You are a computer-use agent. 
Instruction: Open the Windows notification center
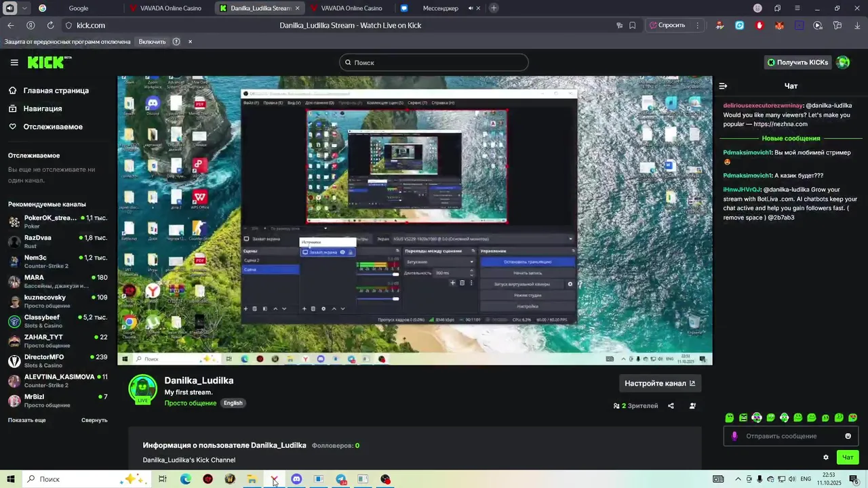854,479
